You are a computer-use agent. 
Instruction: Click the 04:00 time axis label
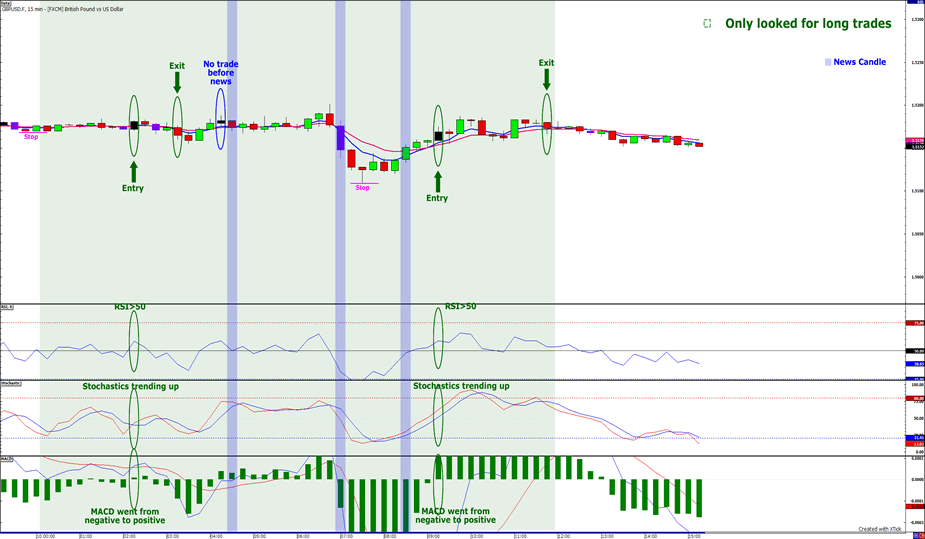coord(217,536)
